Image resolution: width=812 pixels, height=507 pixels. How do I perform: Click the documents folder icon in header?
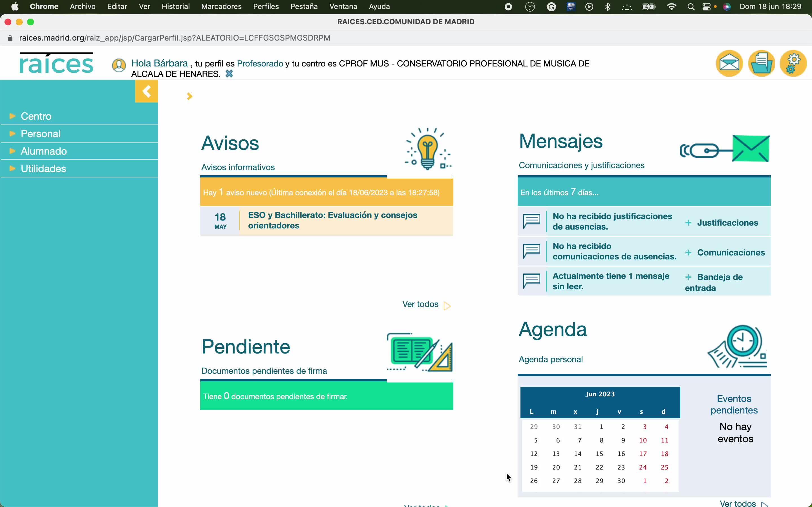point(761,63)
